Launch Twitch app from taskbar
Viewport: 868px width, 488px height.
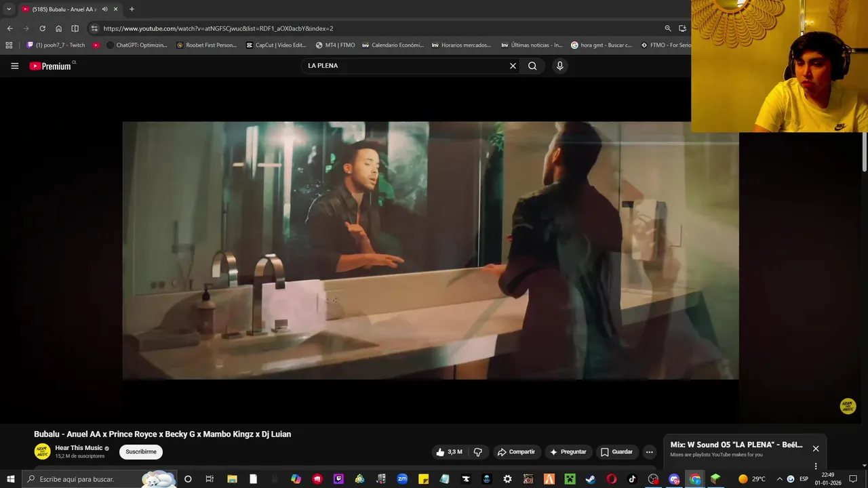pyautogui.click(x=338, y=479)
